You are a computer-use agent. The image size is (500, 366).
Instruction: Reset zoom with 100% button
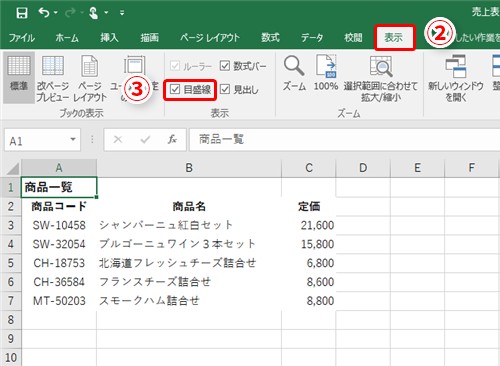(326, 74)
